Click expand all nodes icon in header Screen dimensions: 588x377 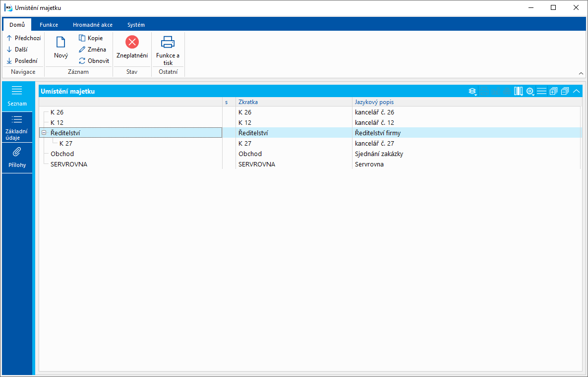tap(553, 91)
